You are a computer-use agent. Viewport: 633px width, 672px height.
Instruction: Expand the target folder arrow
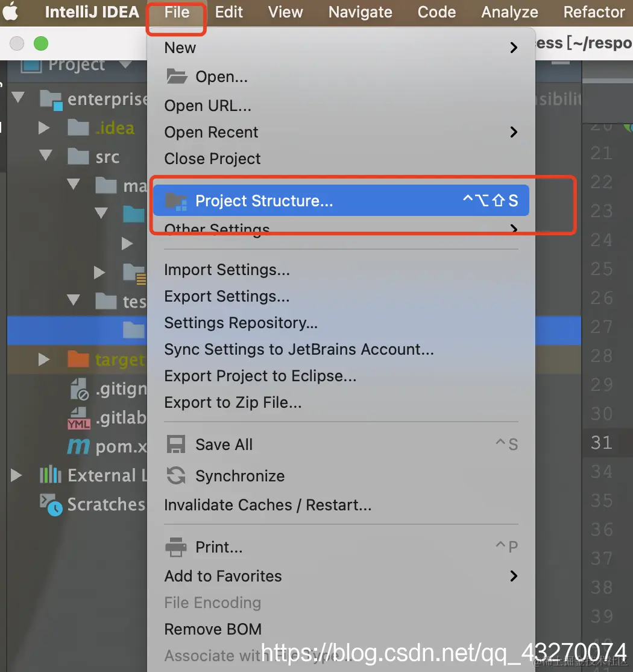point(44,359)
